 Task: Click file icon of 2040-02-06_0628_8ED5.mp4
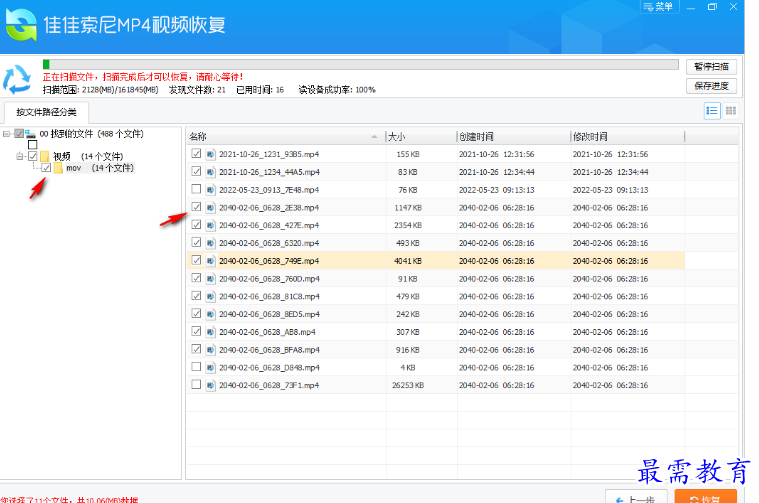[x=210, y=314]
